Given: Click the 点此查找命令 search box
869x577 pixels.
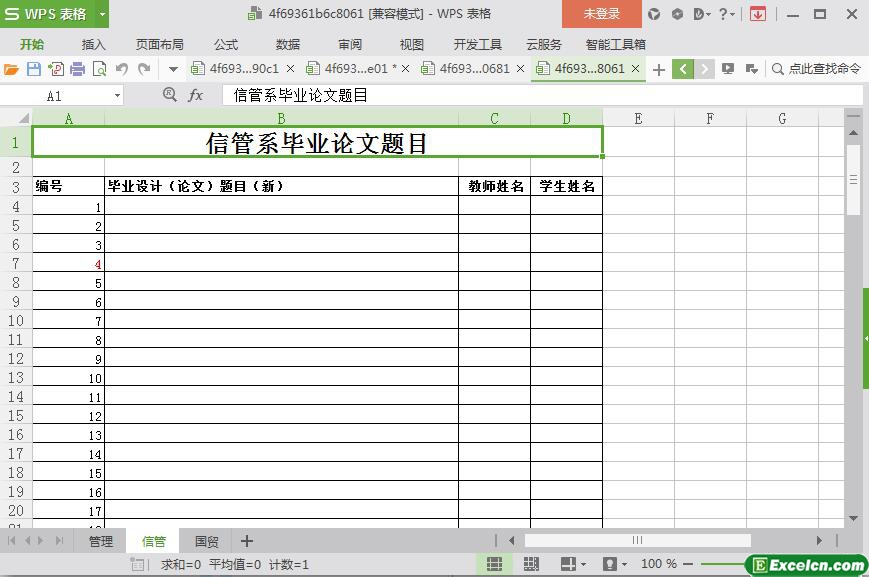Looking at the screenshot, I should click(816, 69).
